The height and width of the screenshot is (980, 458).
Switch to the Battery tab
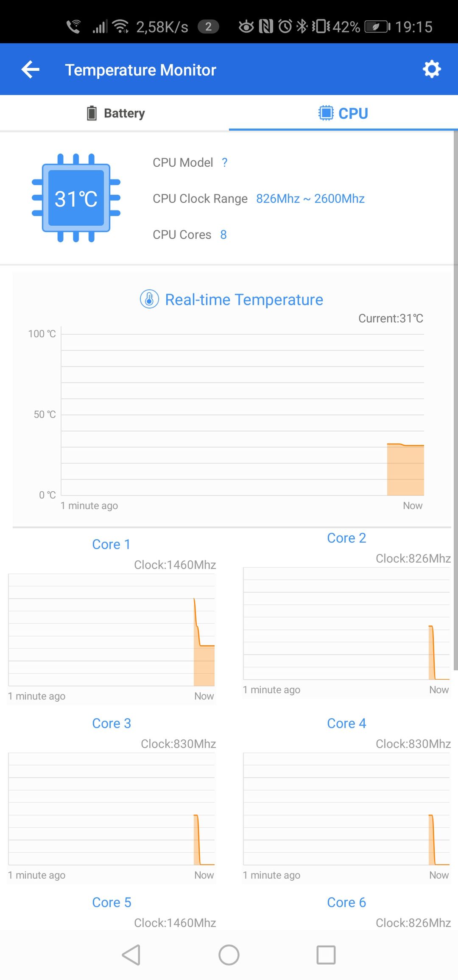coord(114,113)
